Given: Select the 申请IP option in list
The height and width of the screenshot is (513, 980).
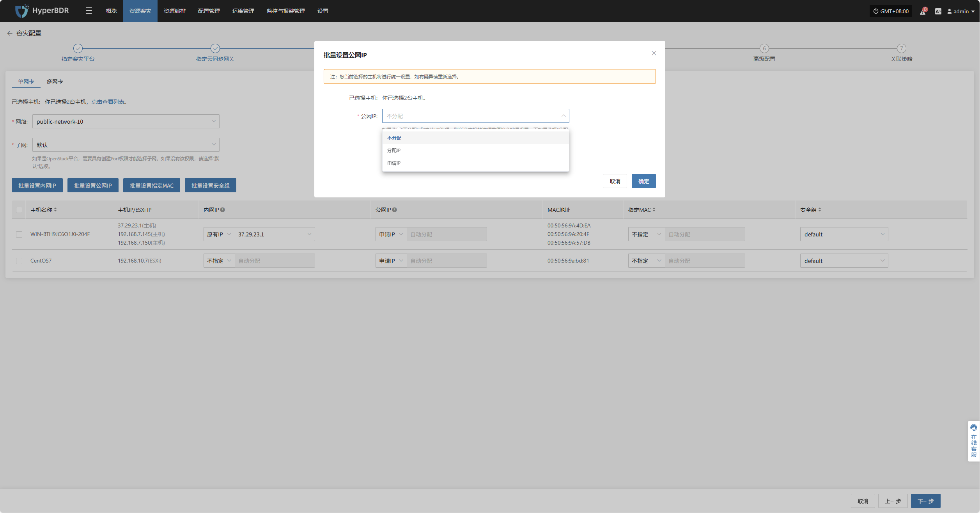Looking at the screenshot, I should [475, 163].
